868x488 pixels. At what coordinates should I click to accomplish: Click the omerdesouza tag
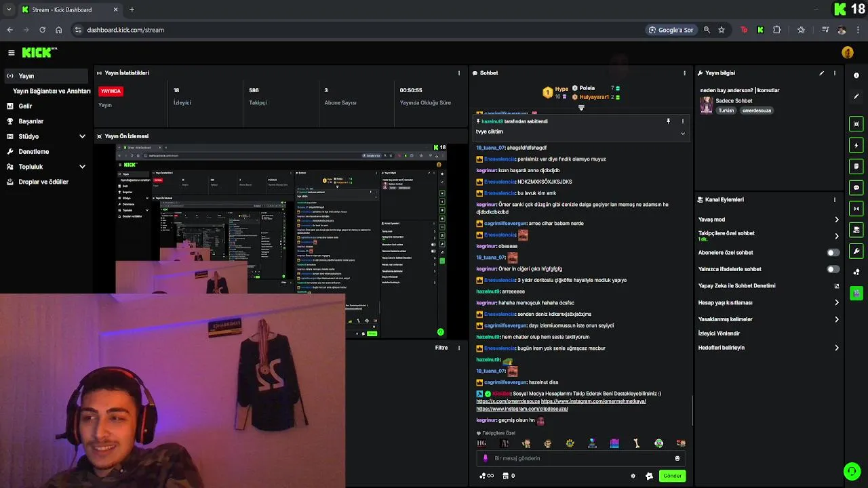[x=757, y=110]
